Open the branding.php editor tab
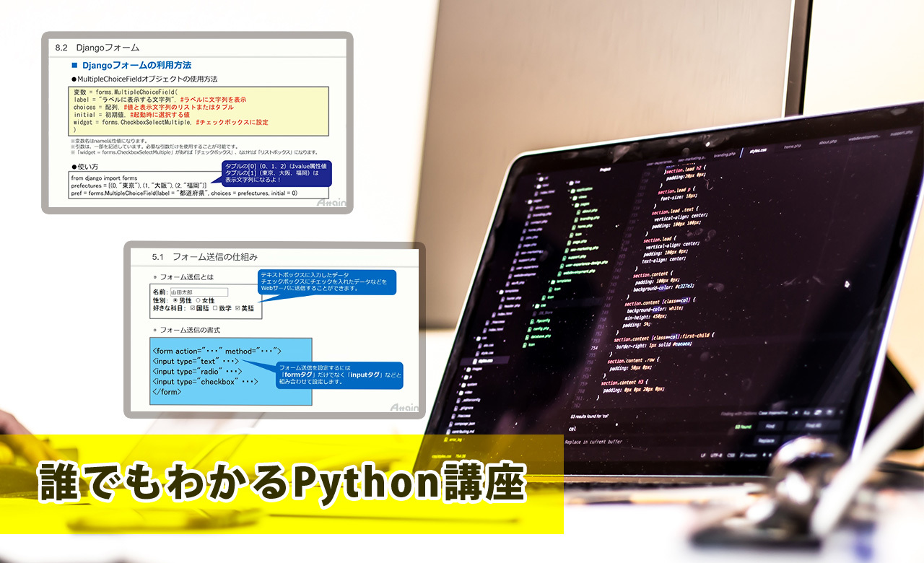Image resolution: width=924 pixels, height=563 pixels. point(723,154)
